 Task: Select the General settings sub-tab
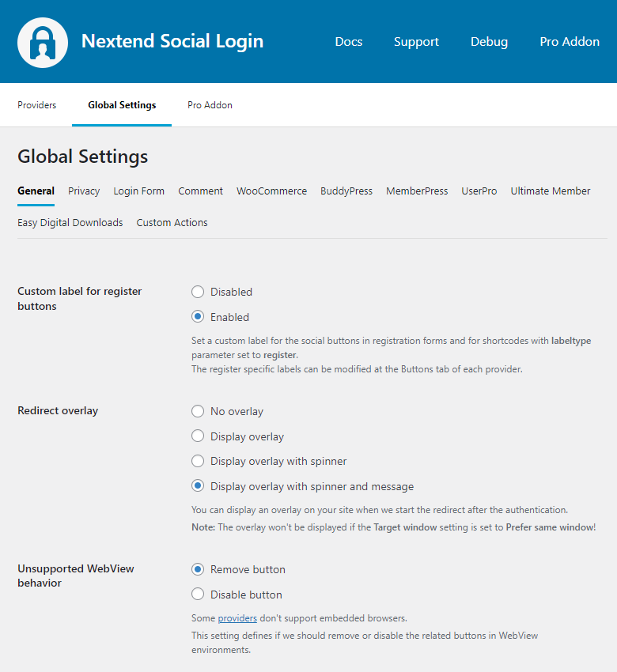click(x=36, y=191)
